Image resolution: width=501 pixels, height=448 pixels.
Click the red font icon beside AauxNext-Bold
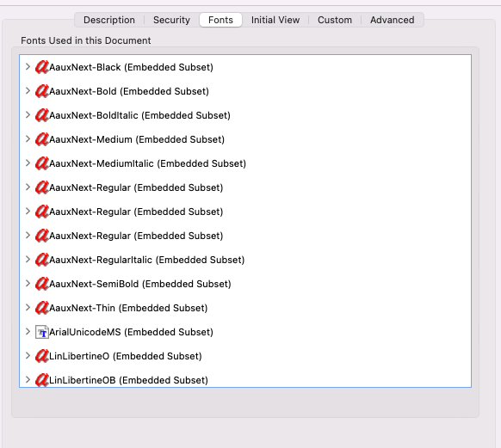[42, 91]
